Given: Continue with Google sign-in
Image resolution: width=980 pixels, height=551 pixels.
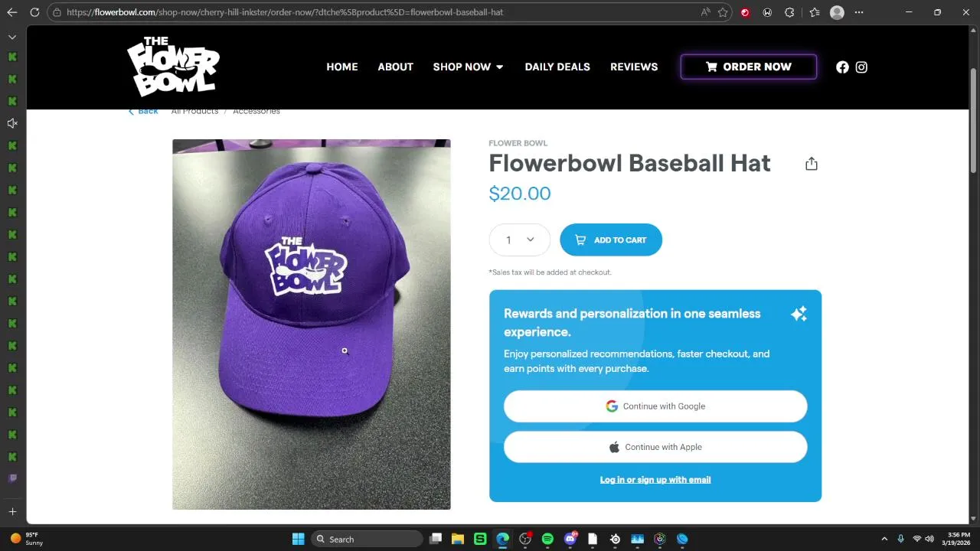Looking at the screenshot, I should click(x=655, y=406).
